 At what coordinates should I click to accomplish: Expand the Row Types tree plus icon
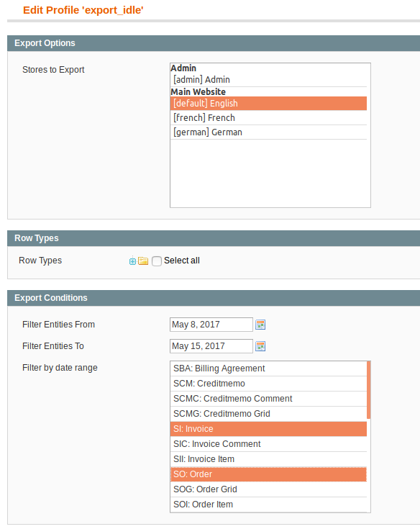click(132, 261)
